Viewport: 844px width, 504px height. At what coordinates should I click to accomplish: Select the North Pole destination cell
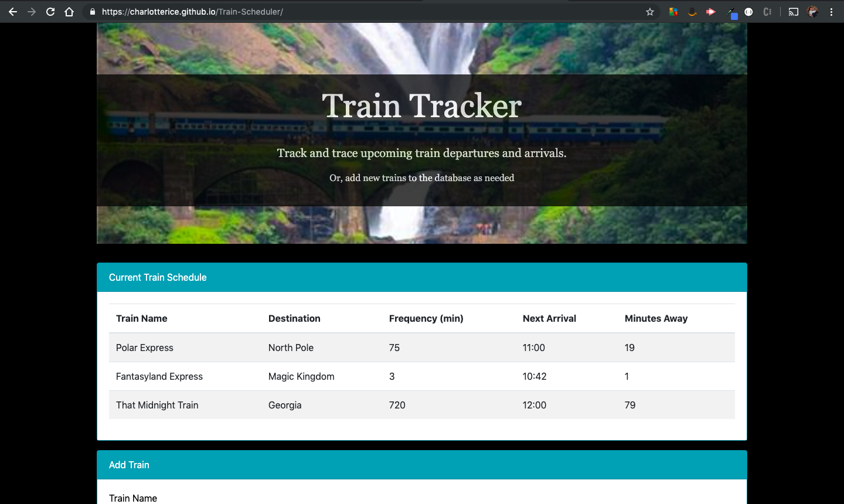pyautogui.click(x=291, y=348)
